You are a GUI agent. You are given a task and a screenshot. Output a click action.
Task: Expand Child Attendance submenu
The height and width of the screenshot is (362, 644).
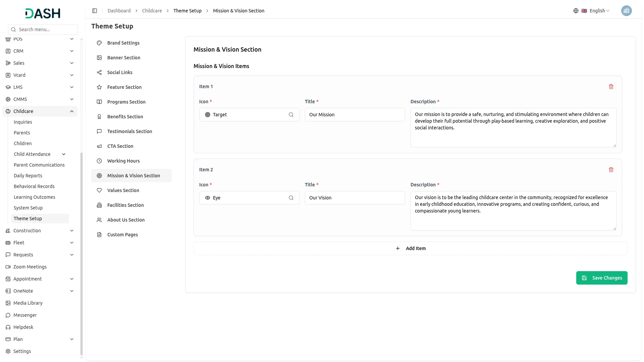pyautogui.click(x=64, y=154)
